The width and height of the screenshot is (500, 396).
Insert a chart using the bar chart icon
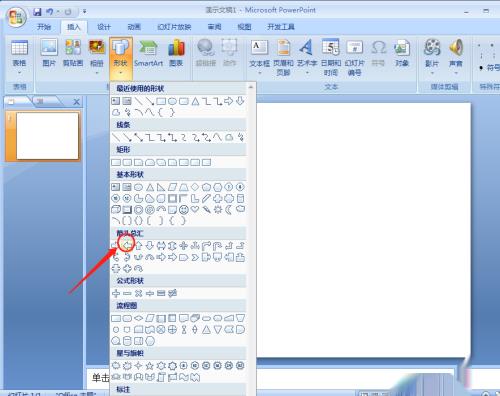pyautogui.click(x=176, y=53)
